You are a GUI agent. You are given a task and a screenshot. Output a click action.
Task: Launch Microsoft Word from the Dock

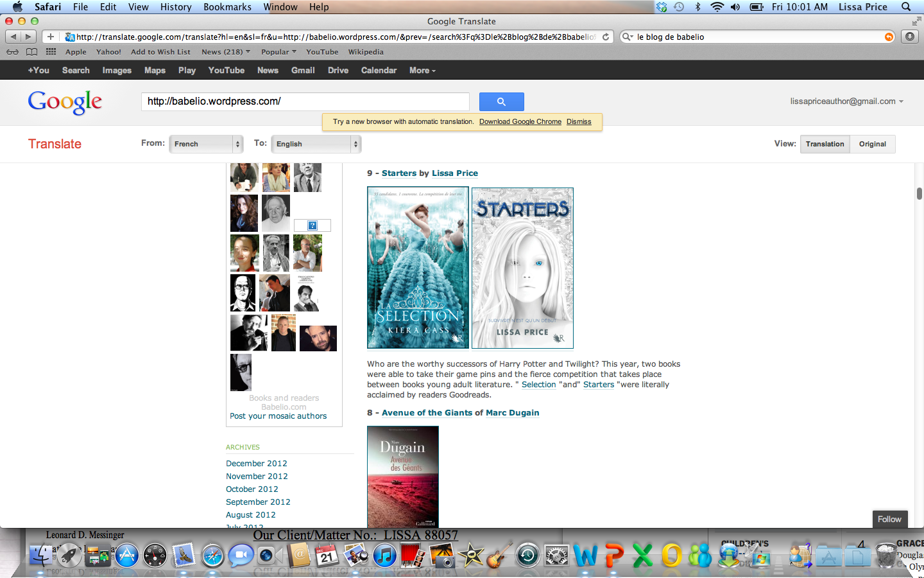[x=586, y=555]
